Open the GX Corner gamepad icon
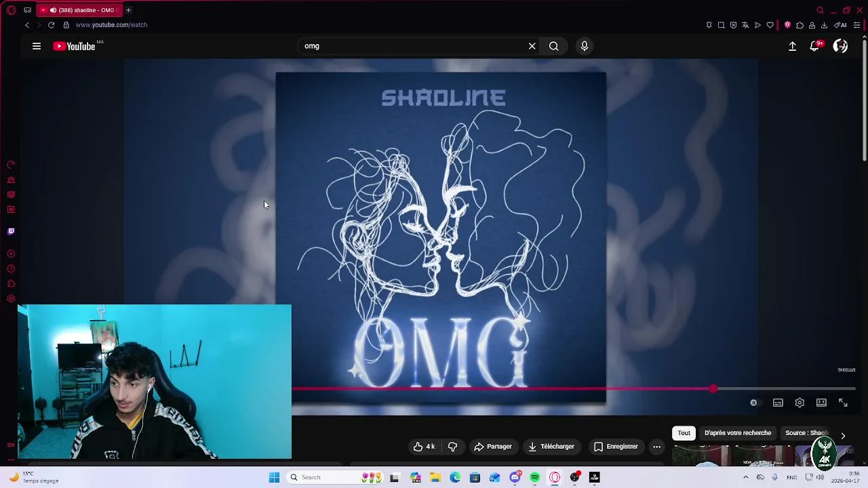The height and width of the screenshot is (488, 868). click(27, 10)
